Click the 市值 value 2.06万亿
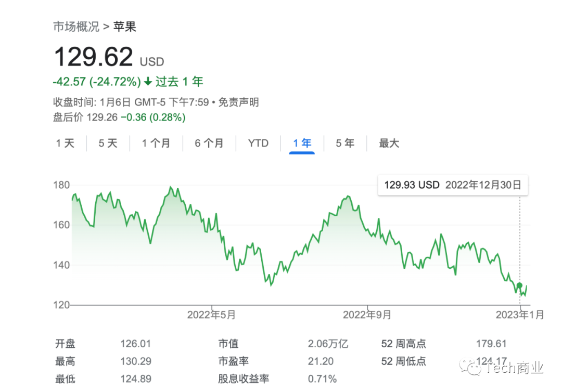 click(x=328, y=344)
